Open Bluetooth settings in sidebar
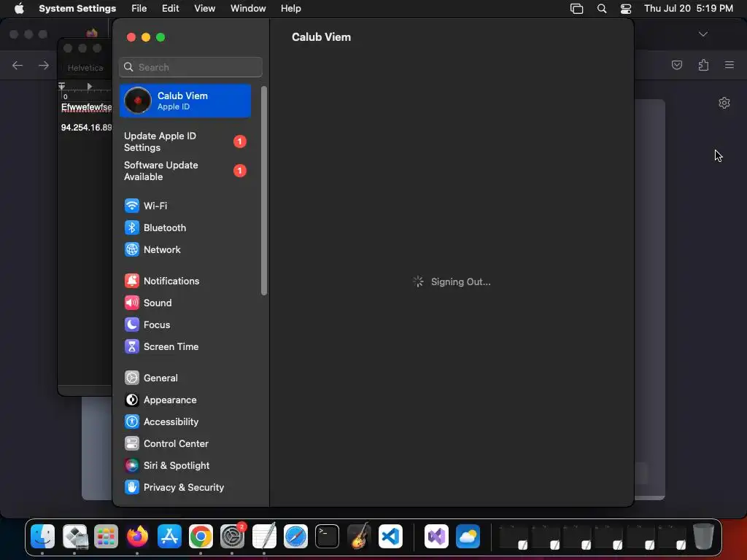 pyautogui.click(x=185, y=227)
